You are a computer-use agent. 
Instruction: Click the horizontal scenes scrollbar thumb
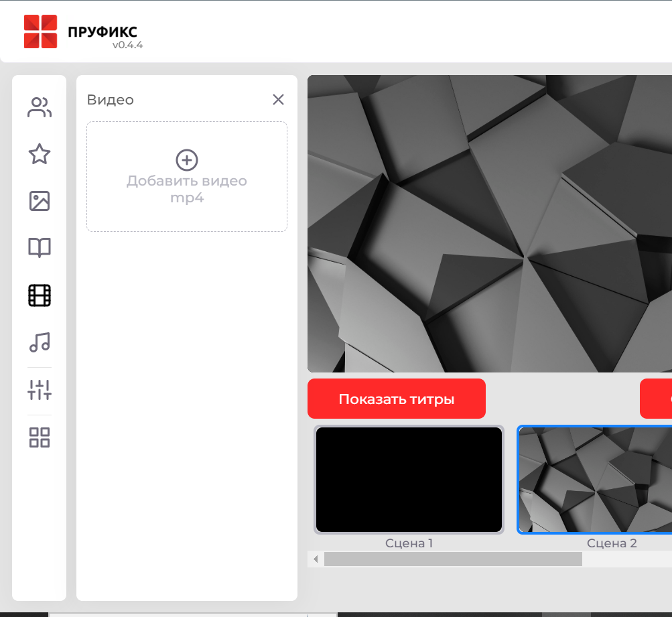[x=453, y=559]
